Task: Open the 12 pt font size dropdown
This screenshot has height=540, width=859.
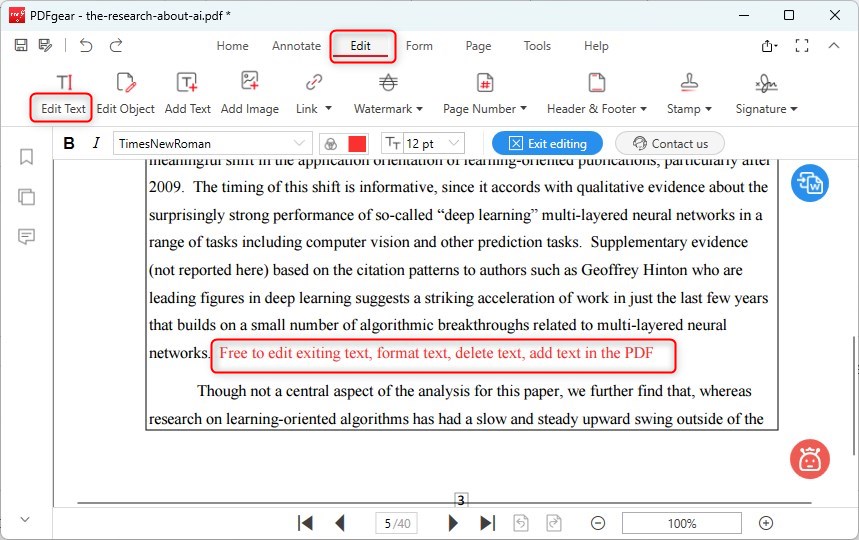Action: (x=434, y=143)
